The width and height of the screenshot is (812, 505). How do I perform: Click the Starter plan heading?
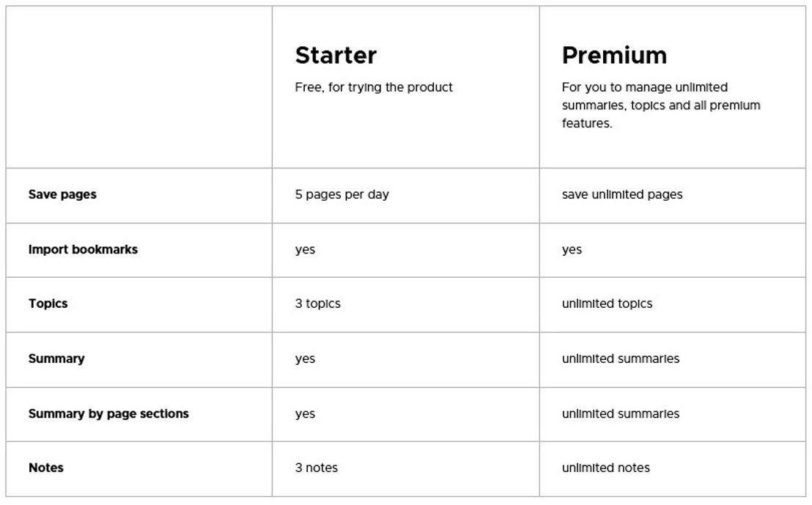(x=336, y=56)
